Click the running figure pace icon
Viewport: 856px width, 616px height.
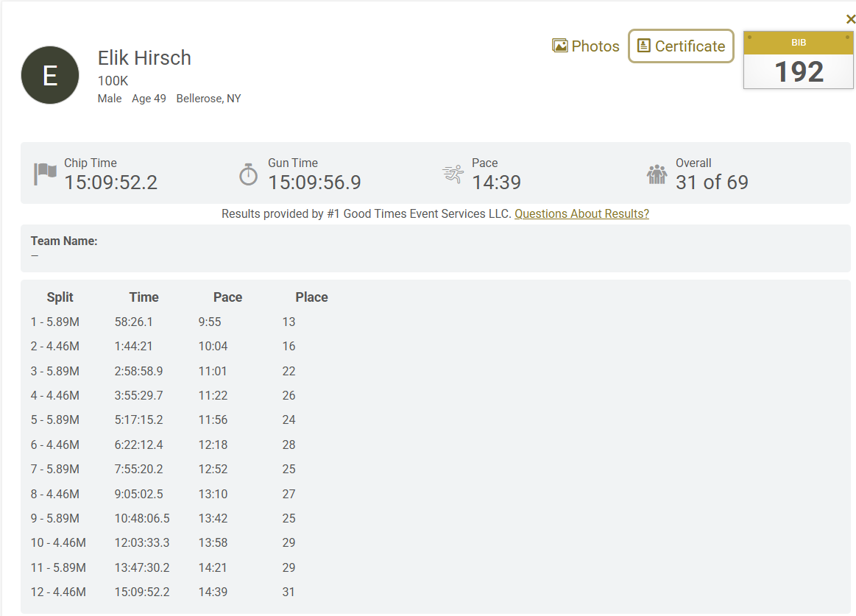coord(453,174)
